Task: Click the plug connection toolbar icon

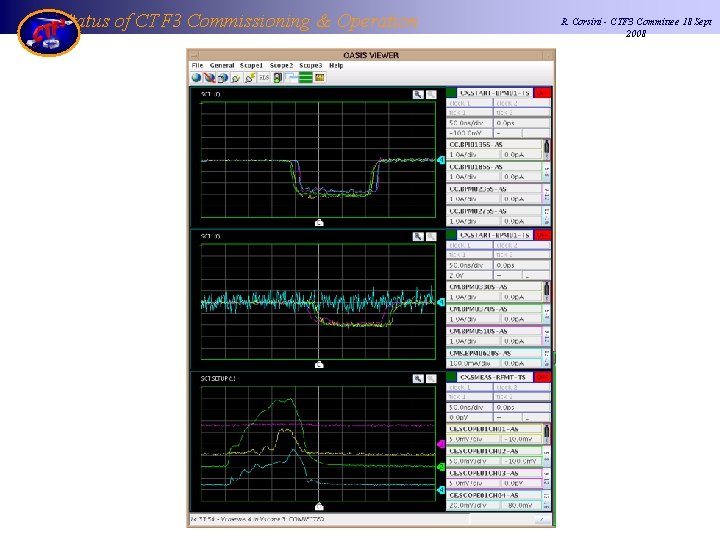Action: tap(236, 78)
